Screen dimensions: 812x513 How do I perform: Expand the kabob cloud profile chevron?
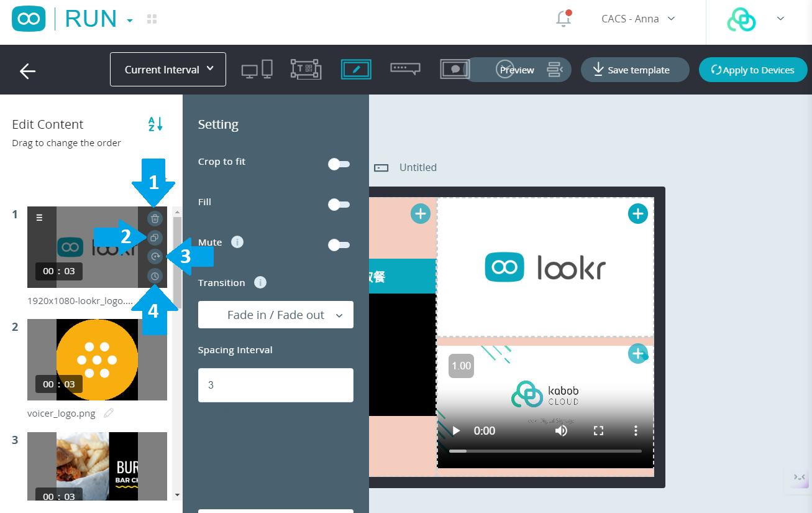coord(781,19)
